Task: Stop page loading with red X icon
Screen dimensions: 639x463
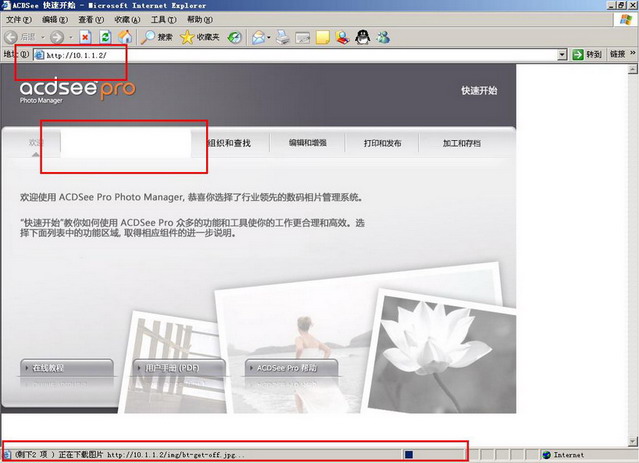Action: pyautogui.click(x=85, y=37)
